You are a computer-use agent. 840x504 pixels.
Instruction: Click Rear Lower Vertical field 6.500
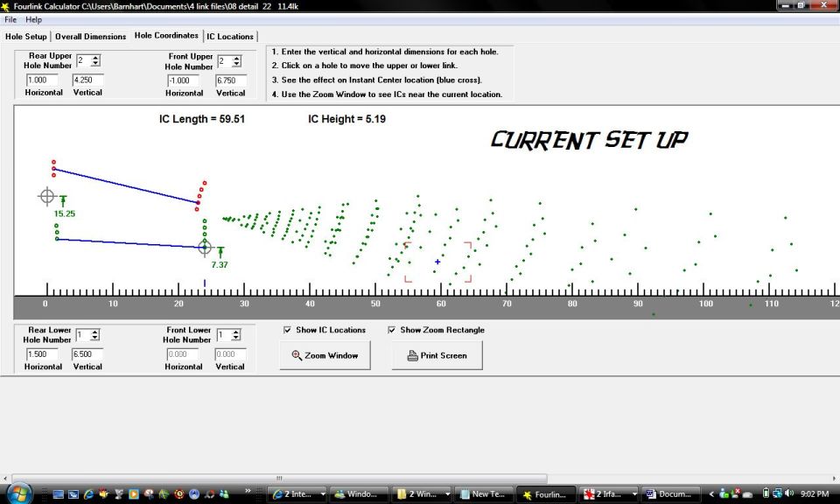[87, 354]
